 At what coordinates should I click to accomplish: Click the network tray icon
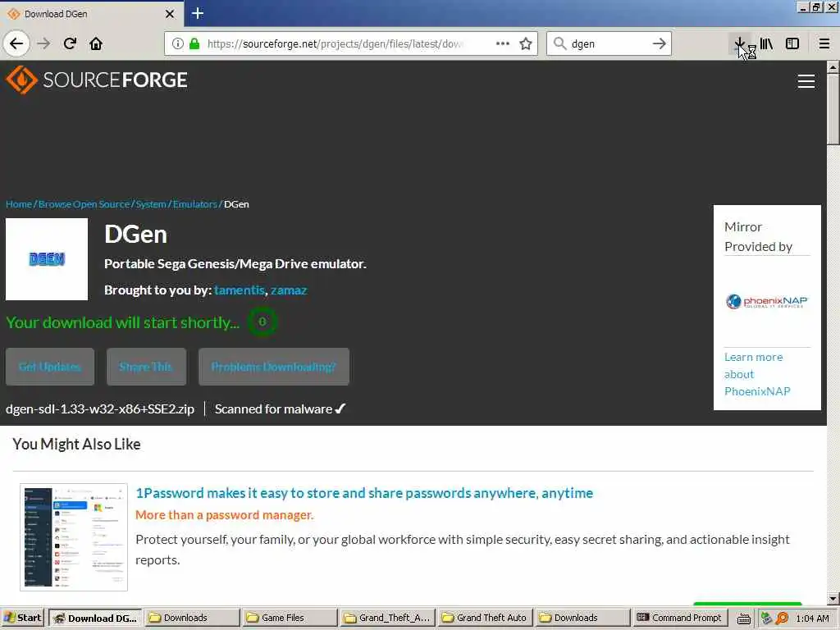[x=766, y=619]
